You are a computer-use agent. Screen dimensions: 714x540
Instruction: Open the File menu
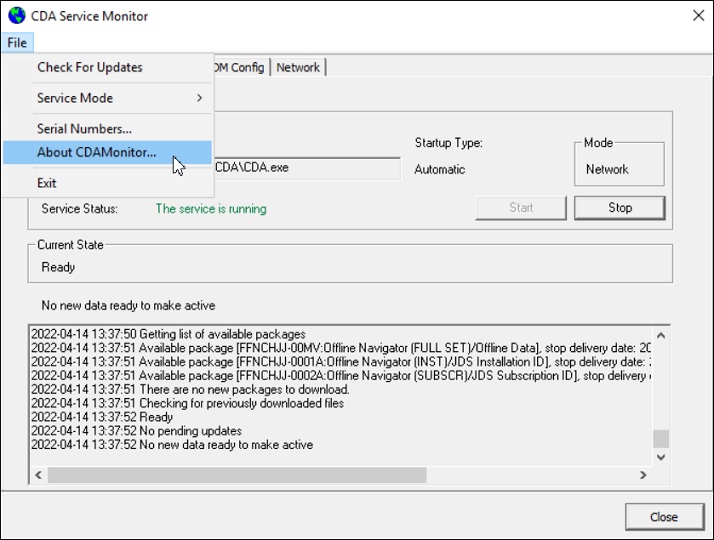coord(17,43)
